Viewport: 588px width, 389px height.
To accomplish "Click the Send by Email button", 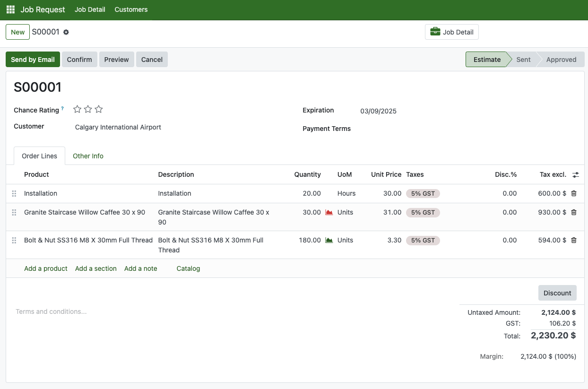I will point(33,60).
